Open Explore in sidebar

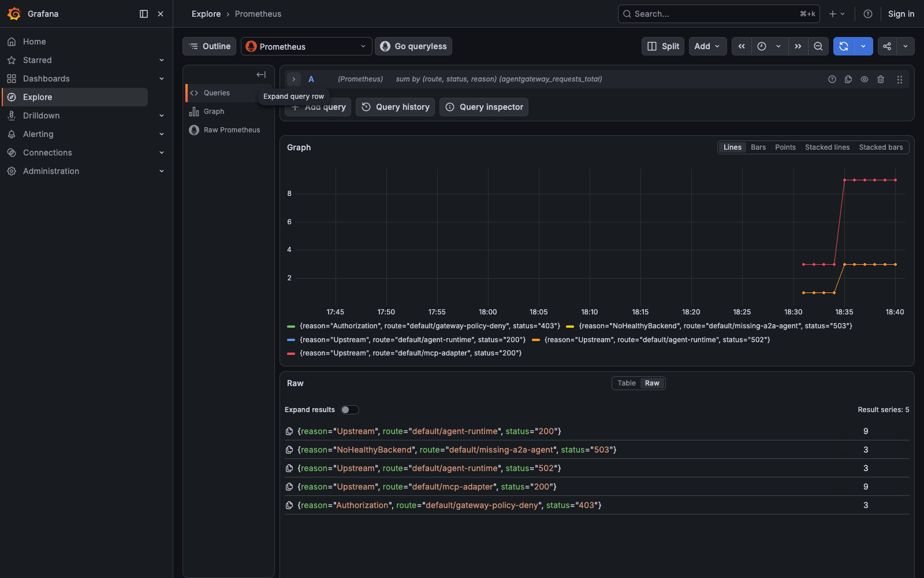tap(75, 97)
